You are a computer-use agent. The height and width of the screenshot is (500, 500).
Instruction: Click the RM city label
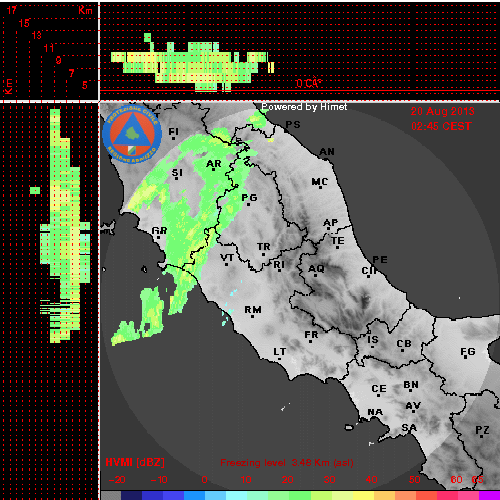tap(253, 310)
